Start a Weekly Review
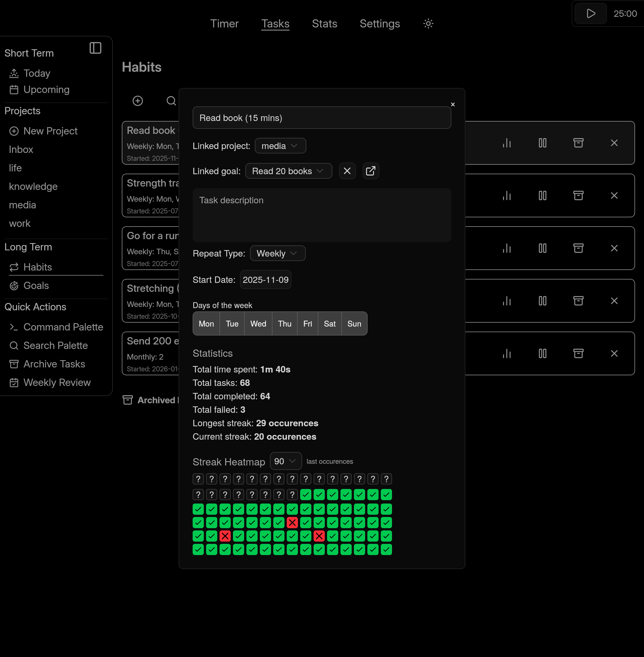Image resolution: width=644 pixels, height=657 pixels. tap(57, 382)
